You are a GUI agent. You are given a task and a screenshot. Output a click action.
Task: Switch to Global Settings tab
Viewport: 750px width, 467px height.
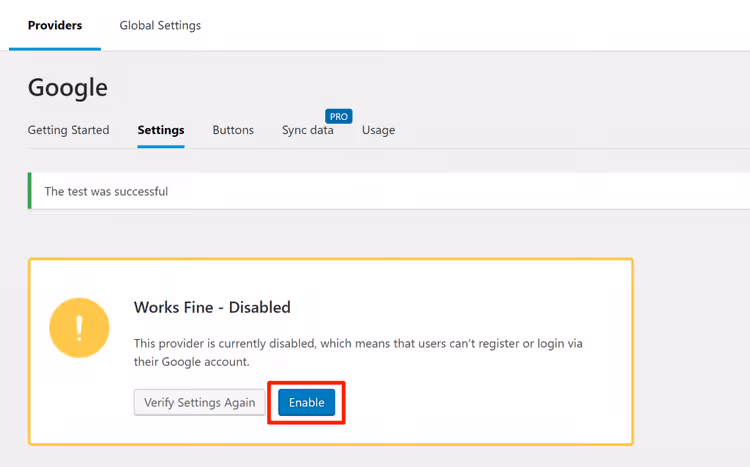pyautogui.click(x=160, y=25)
